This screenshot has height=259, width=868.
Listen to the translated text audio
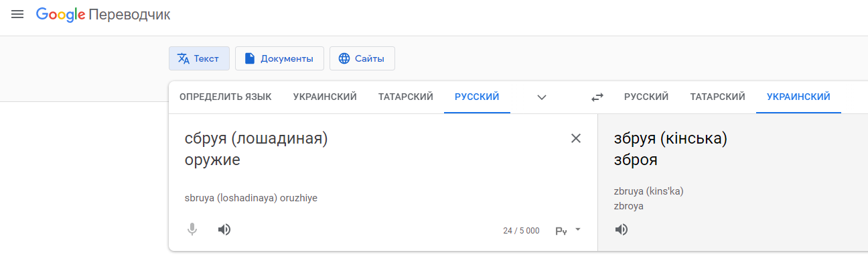[622, 229]
